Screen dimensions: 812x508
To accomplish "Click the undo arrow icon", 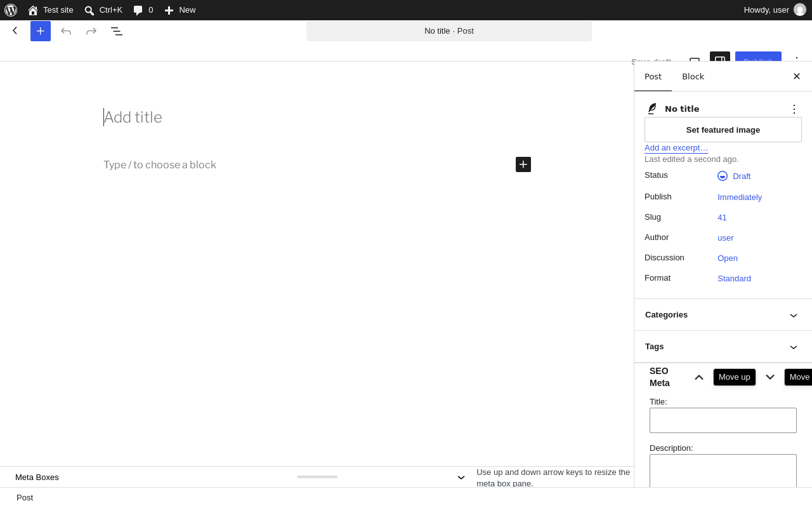I will click(66, 31).
